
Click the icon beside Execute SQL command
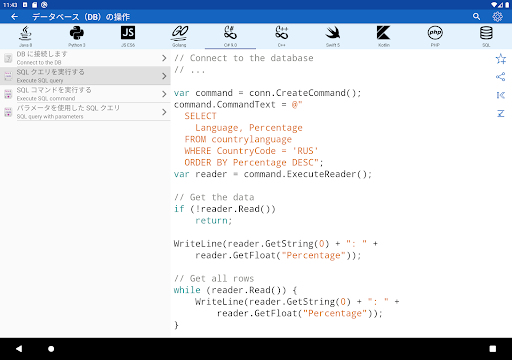[8, 94]
